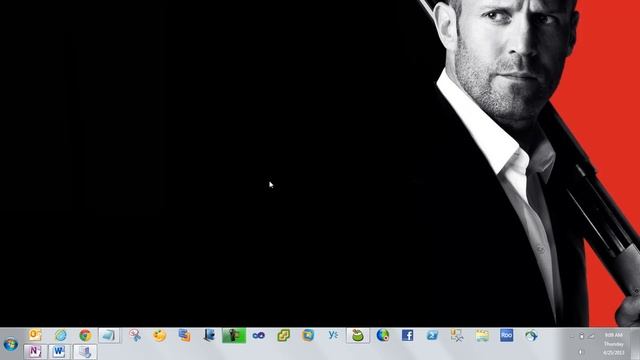Switch to the light blue note window icon

pyautogui.click(x=109, y=336)
